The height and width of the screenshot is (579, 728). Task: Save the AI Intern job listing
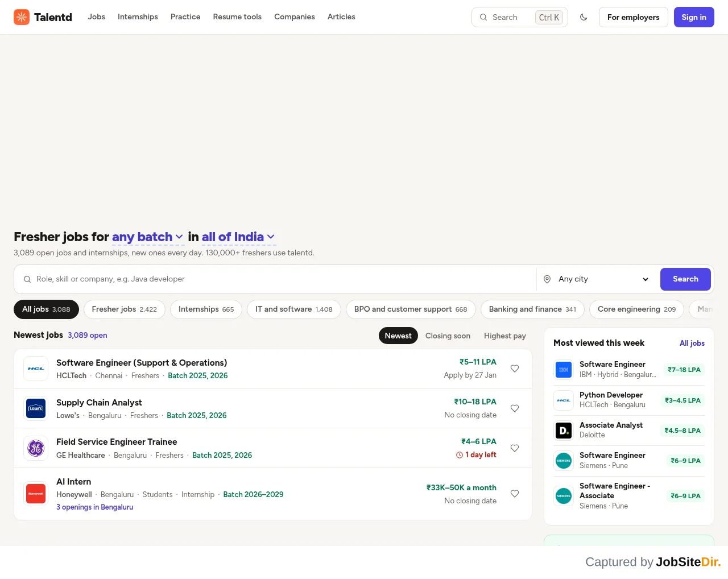[515, 494]
